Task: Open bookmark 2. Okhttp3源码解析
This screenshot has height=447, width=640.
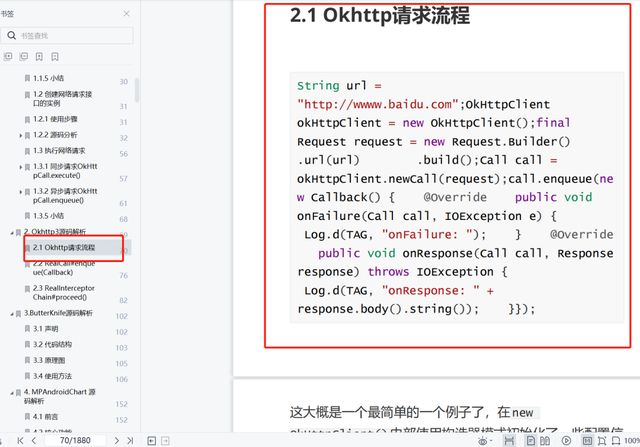Action: coord(55,232)
